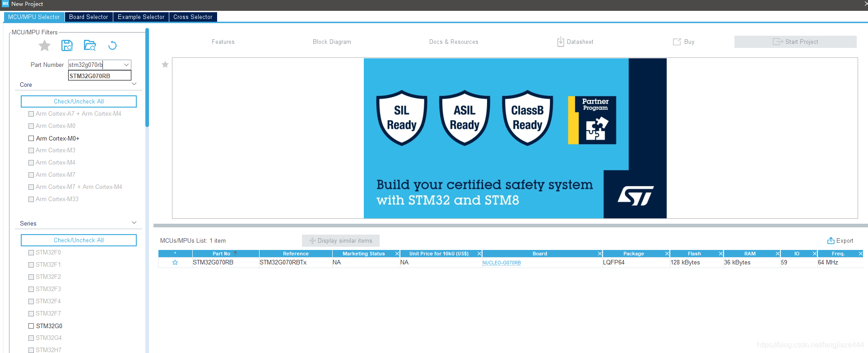Screen dimensions: 868x353
Task: Remove the Package column
Action: point(667,254)
